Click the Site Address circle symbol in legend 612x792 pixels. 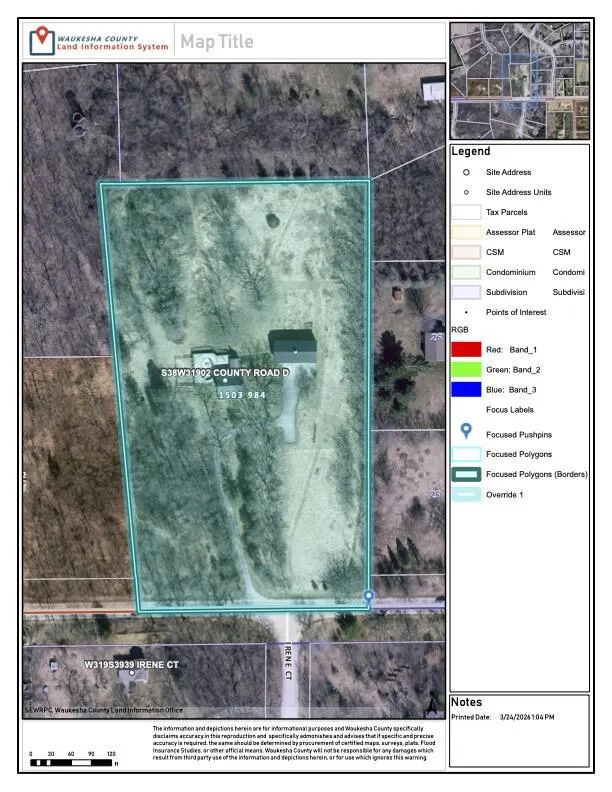click(466, 173)
